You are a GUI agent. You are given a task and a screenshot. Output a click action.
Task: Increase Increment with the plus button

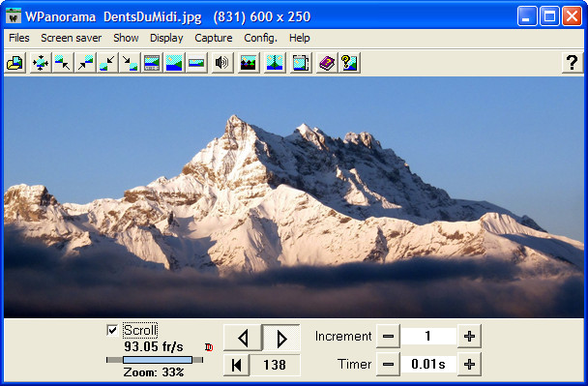coord(469,336)
